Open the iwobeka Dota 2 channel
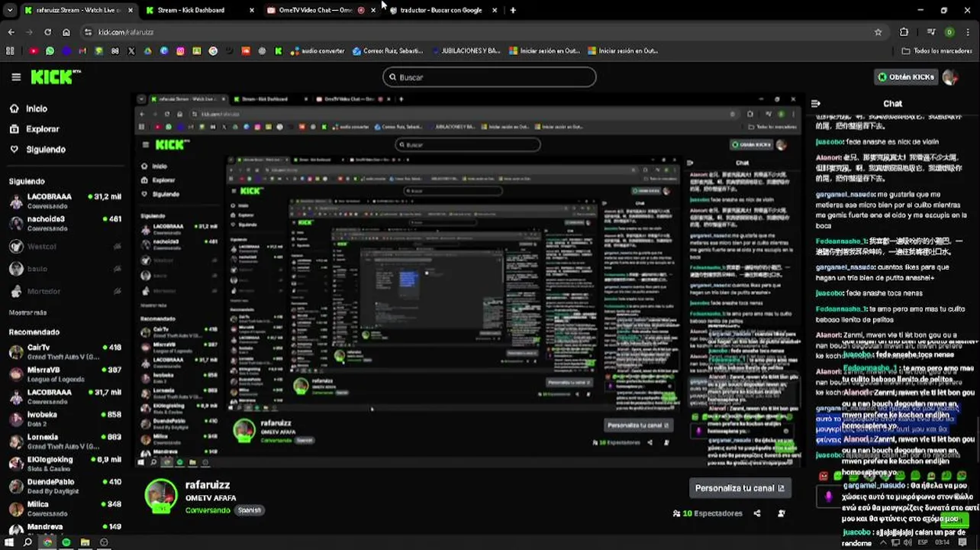 point(65,419)
